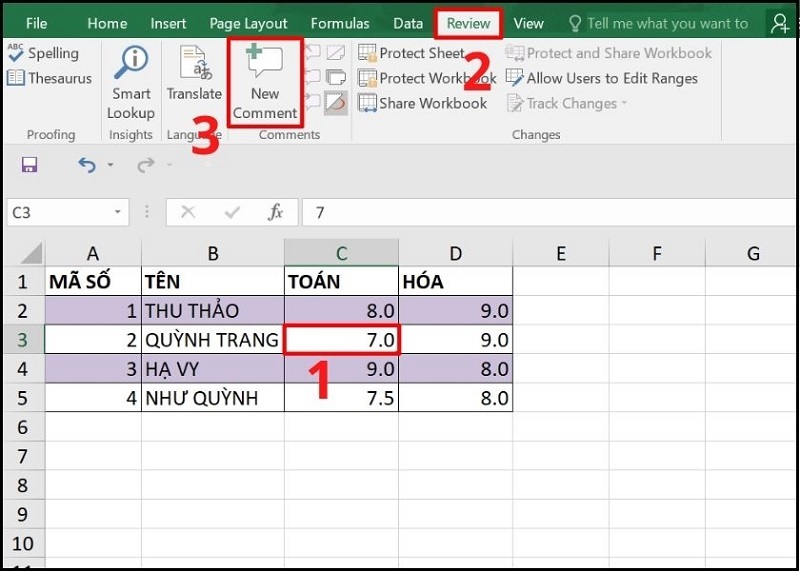800x571 pixels.
Task: Switch to the Formulas tab
Action: (x=340, y=23)
